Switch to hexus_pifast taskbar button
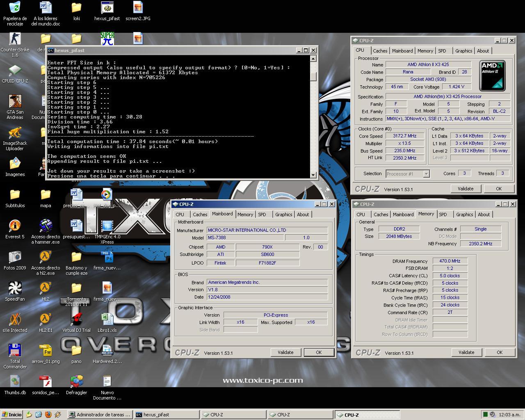The height and width of the screenshot is (420, 525). (167, 415)
